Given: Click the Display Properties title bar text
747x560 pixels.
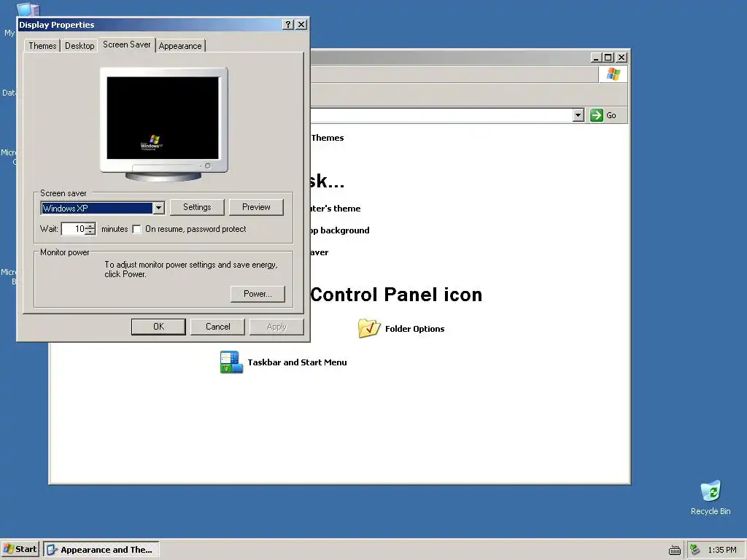Looking at the screenshot, I should (57, 25).
